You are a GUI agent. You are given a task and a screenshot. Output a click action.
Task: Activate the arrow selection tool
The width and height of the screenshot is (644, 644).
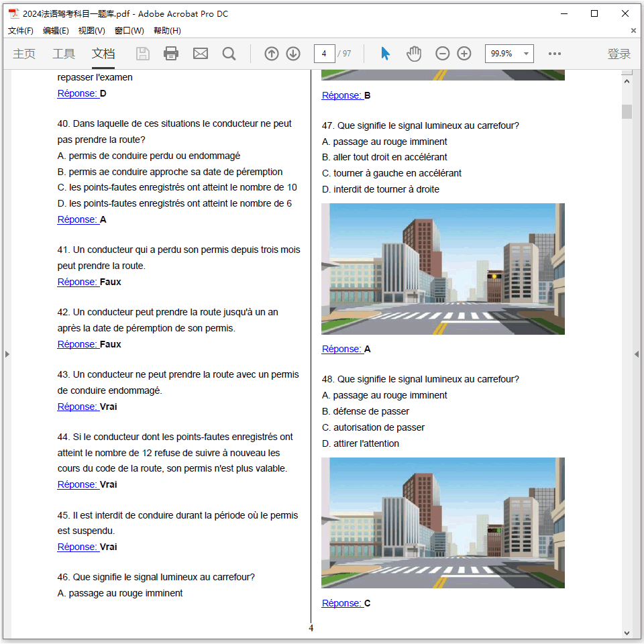(x=385, y=54)
